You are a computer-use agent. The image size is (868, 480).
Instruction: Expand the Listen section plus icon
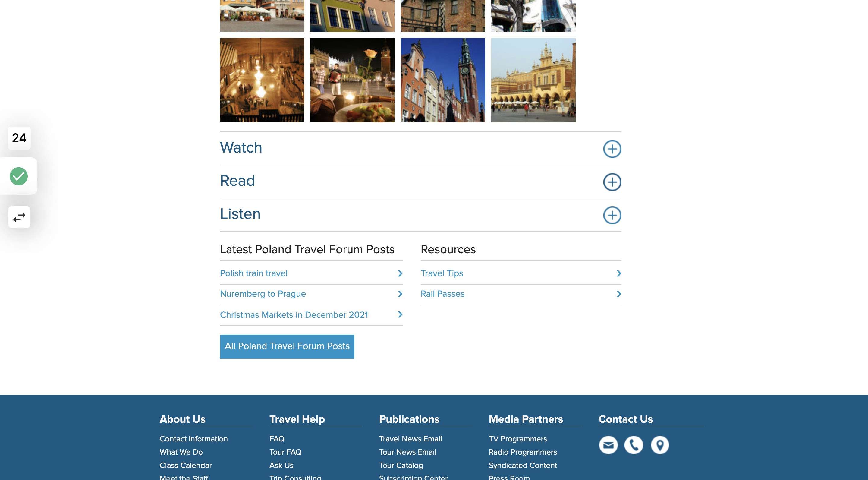click(612, 215)
